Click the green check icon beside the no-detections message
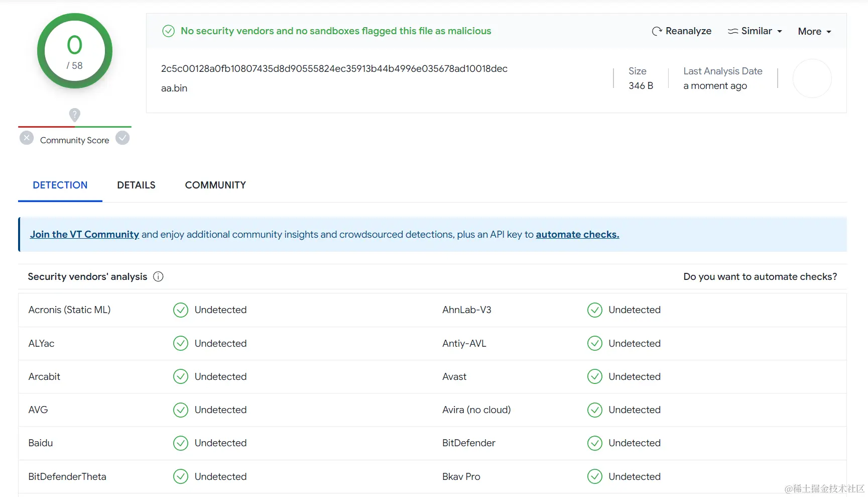868x497 pixels. (x=168, y=31)
